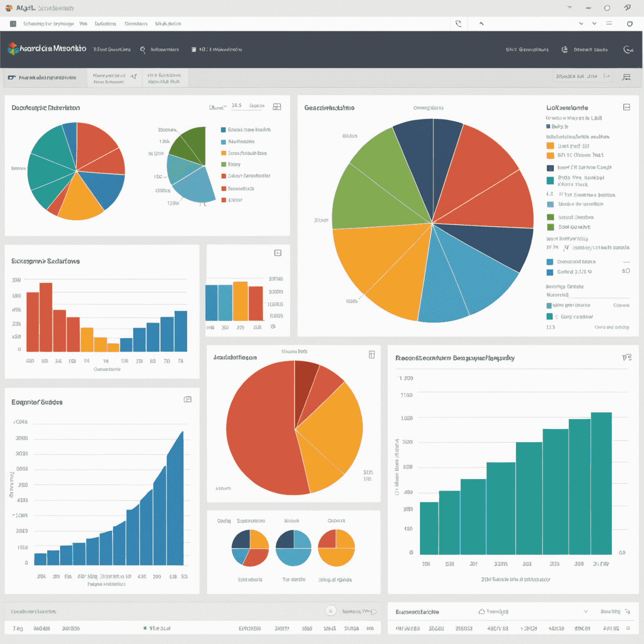The height and width of the screenshot is (644, 644).
Task: Click the grid icon on top-left pie panel
Action: coord(277,106)
